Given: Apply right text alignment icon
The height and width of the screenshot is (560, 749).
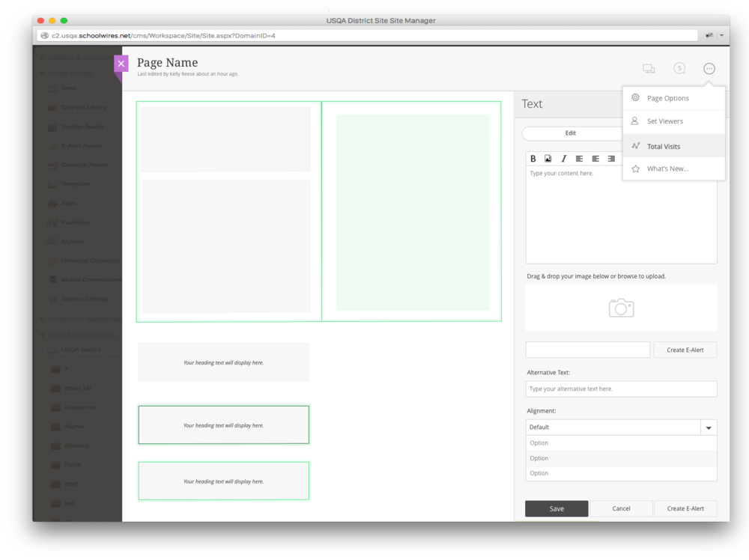Looking at the screenshot, I should coord(611,159).
